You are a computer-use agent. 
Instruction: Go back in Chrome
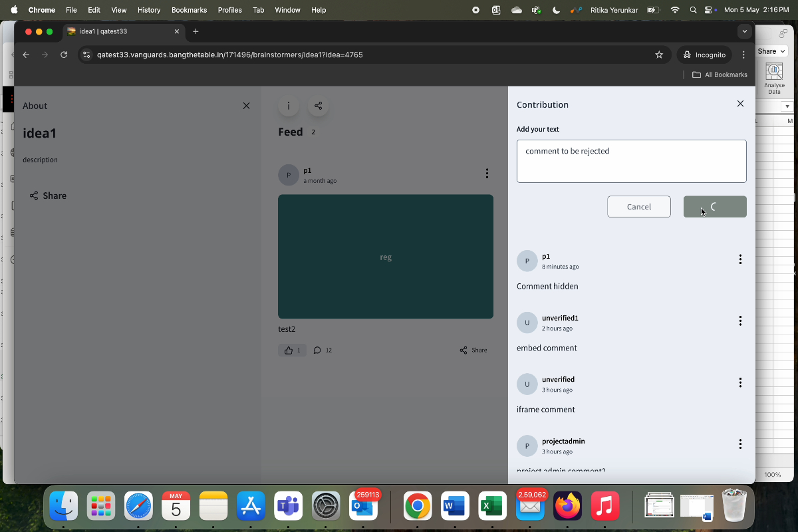[26, 55]
